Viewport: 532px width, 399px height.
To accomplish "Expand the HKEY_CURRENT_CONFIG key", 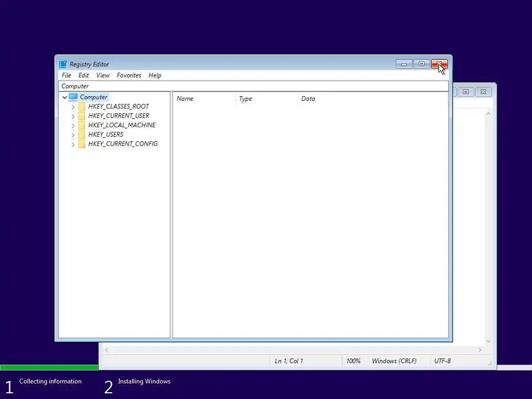I will [73, 144].
